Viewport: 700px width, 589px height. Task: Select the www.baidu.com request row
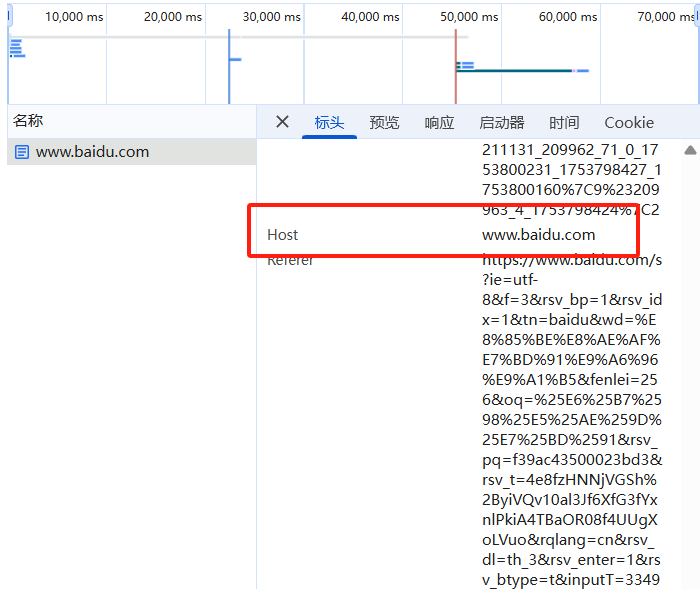pyautogui.click(x=132, y=152)
